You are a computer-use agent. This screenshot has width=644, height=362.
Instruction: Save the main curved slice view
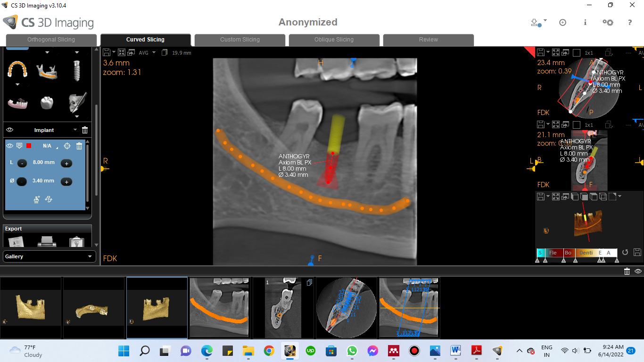point(107,52)
